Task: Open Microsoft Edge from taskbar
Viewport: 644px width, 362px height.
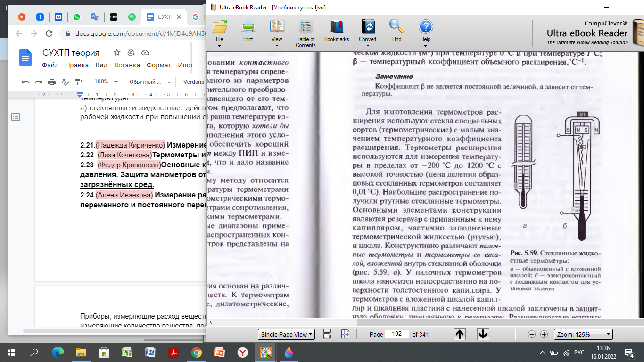Action: [58, 352]
